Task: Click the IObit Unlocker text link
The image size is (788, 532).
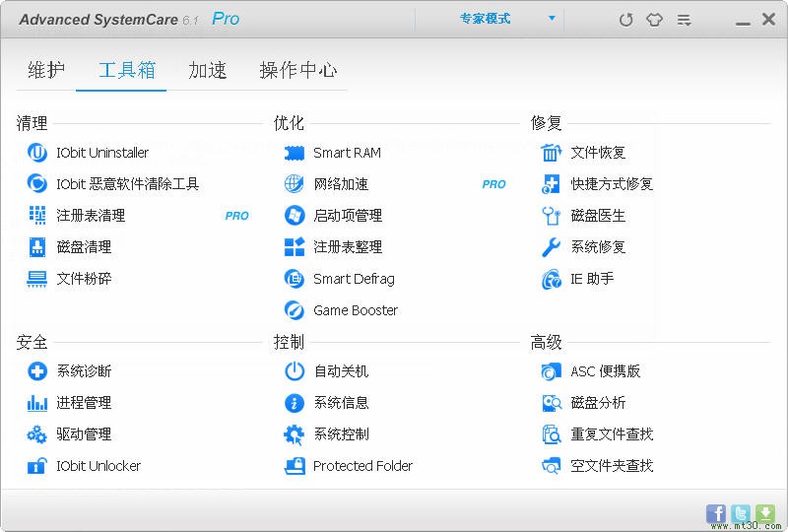Action: point(98,466)
